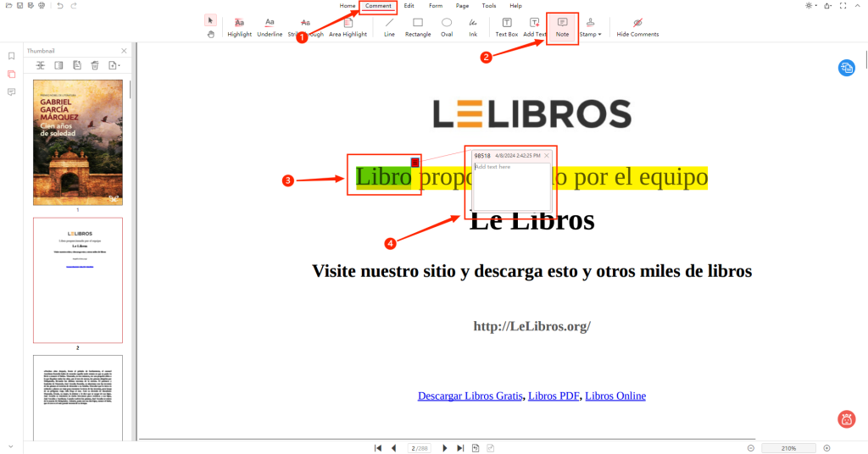Select the Add Text tool
Viewport: 868px width, 454px height.
coord(534,28)
